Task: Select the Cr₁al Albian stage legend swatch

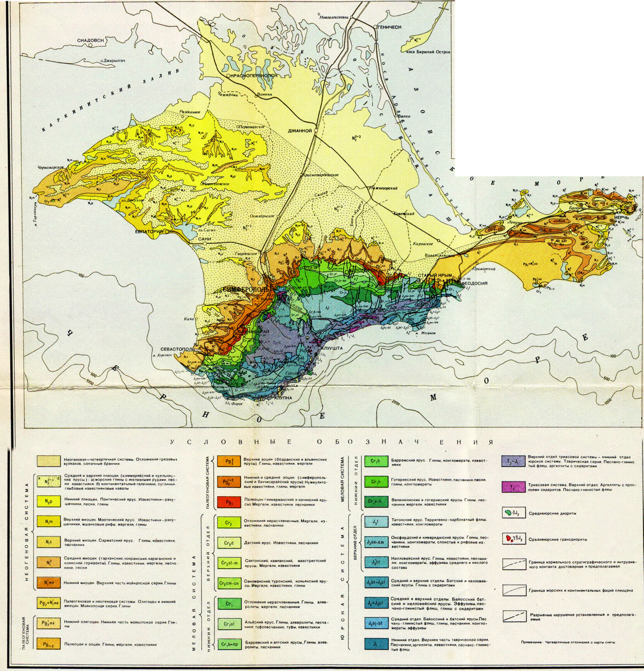Action: (x=229, y=624)
